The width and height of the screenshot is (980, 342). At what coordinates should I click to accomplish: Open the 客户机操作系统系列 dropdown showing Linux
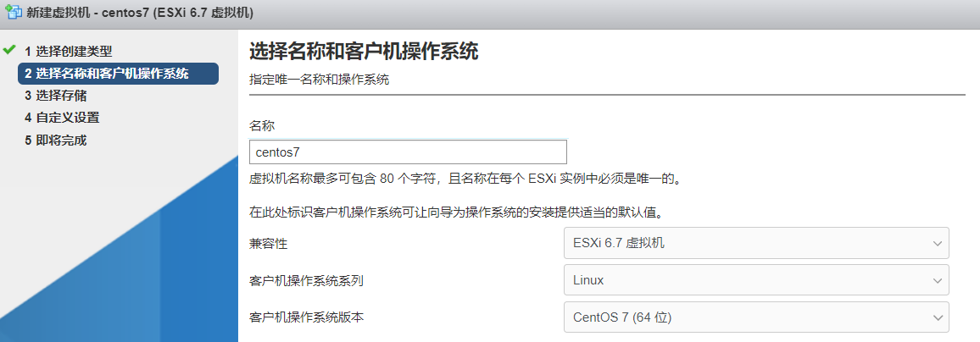click(756, 280)
